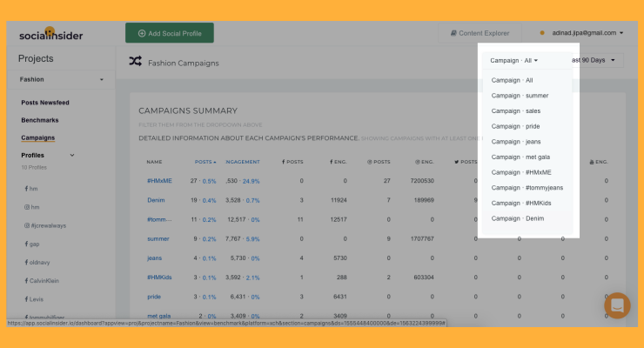Viewport: 644px width, 348px height.
Task: Choose Campaign · All option
Action: pyautogui.click(x=512, y=80)
